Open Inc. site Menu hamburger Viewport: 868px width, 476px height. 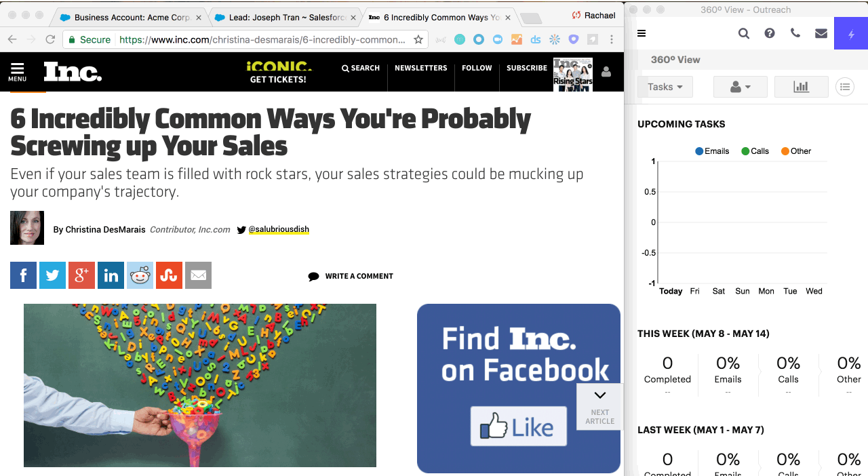click(x=18, y=72)
